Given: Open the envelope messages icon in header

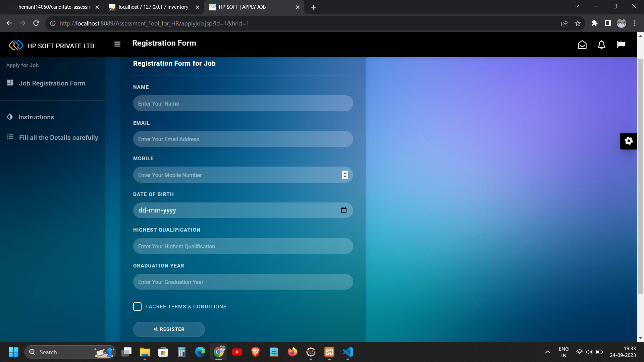Looking at the screenshot, I should (x=582, y=45).
